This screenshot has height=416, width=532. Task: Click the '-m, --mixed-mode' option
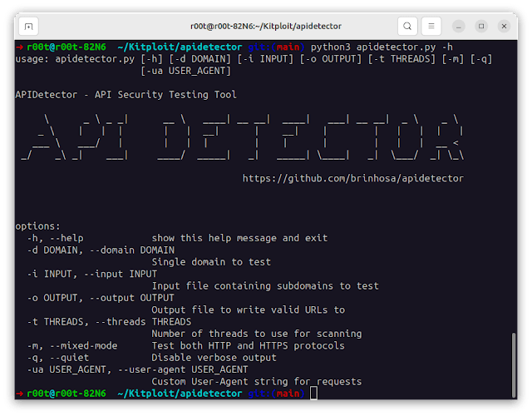coord(72,345)
